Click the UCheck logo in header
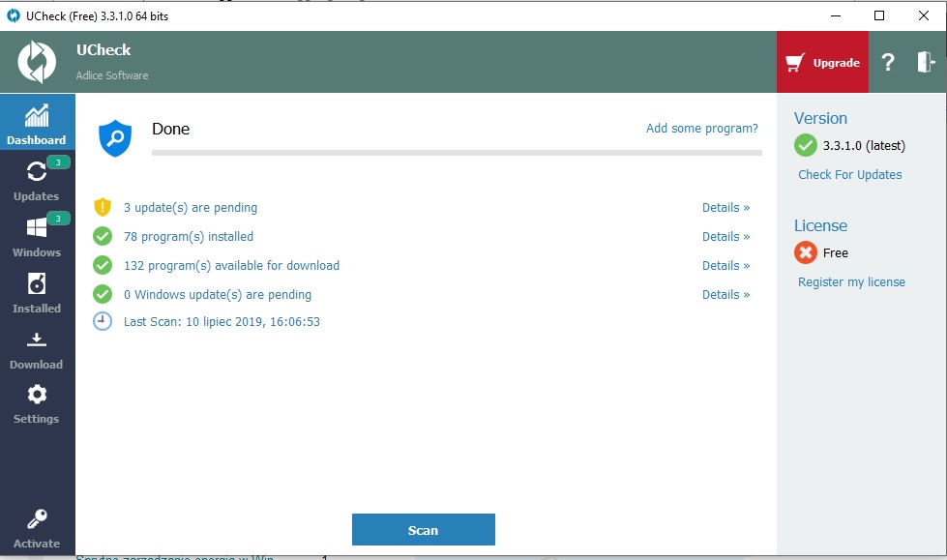The width and height of the screenshot is (947, 560). point(37,62)
